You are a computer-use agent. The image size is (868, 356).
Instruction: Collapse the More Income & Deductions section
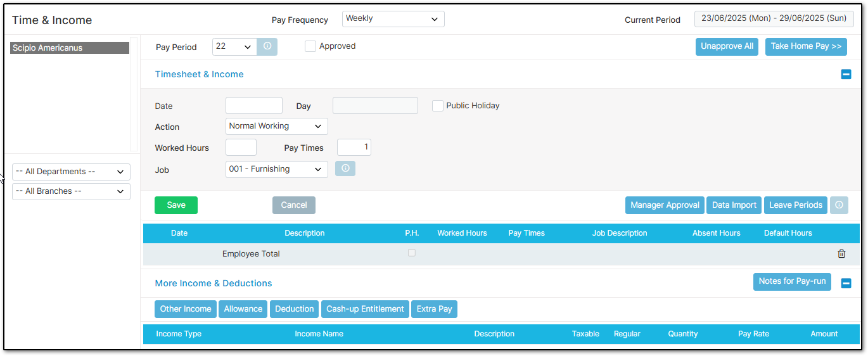point(846,283)
